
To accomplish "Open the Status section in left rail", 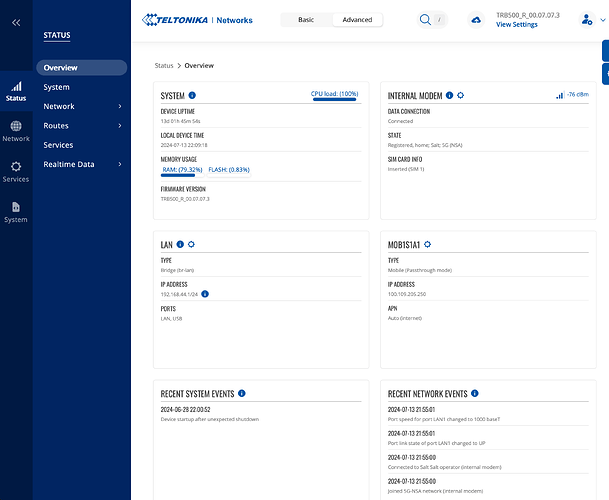I will pos(16,91).
